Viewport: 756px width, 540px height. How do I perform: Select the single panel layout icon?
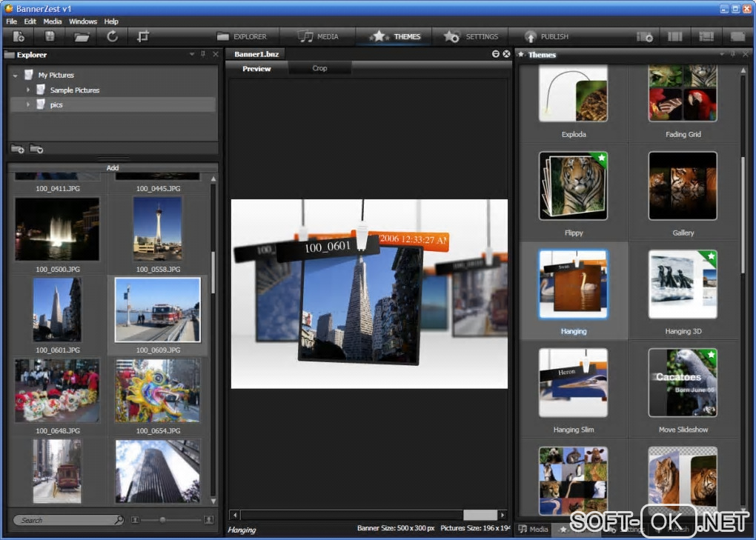[x=737, y=36]
